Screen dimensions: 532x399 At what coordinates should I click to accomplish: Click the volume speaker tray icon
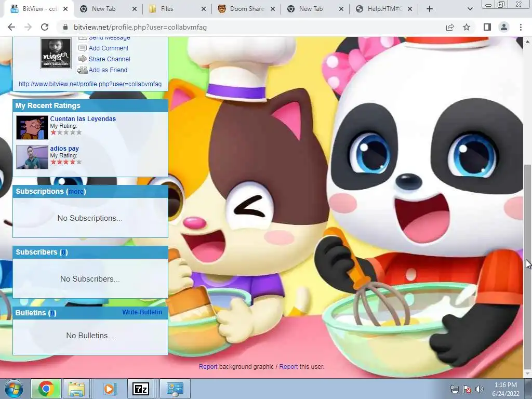[x=480, y=389]
